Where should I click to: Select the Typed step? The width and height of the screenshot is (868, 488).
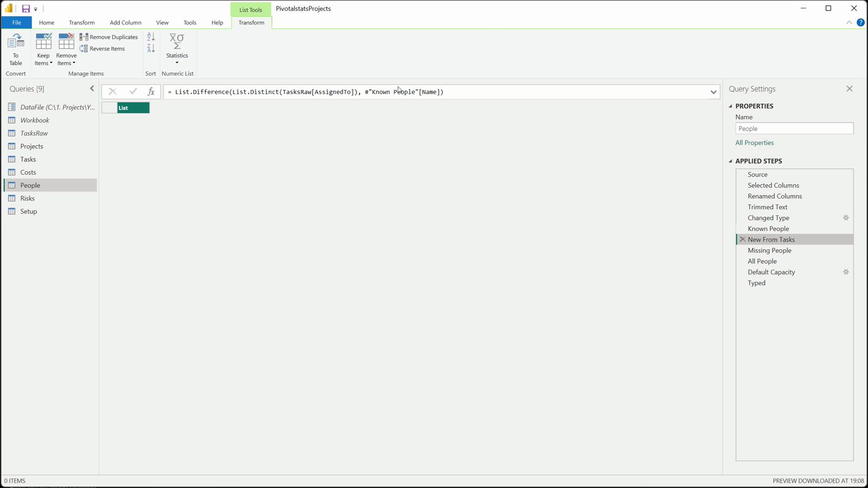tap(794, 282)
